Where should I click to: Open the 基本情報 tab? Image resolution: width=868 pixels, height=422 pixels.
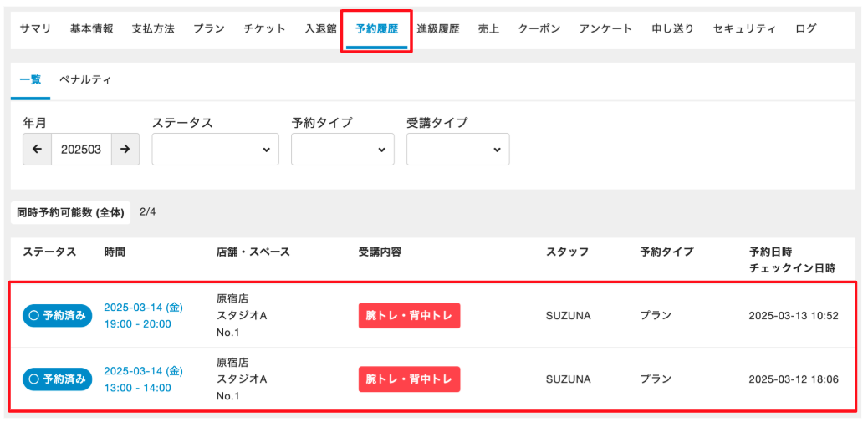pos(91,28)
